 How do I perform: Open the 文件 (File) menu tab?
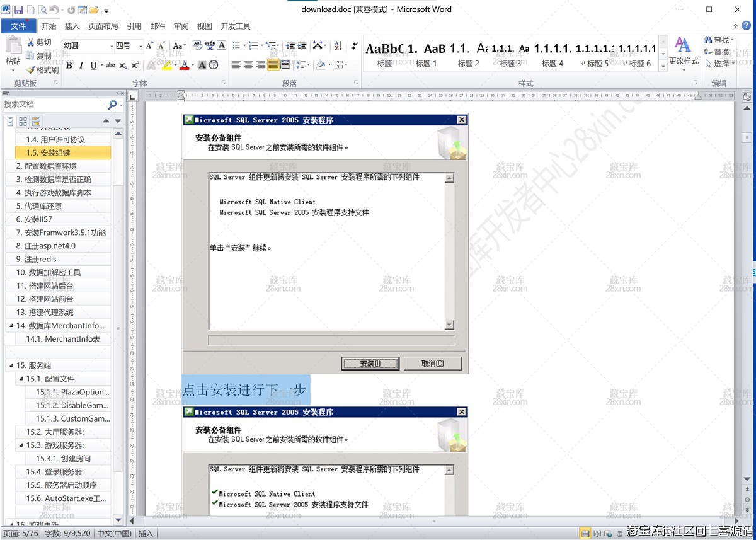point(19,26)
